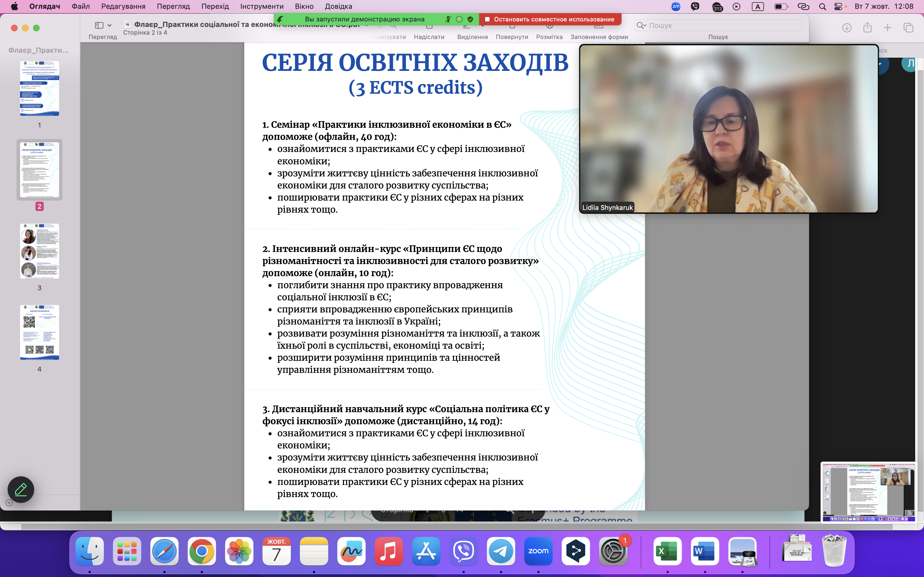Click the keyboard input source indicator
This screenshot has width=924, height=577.
758,7
